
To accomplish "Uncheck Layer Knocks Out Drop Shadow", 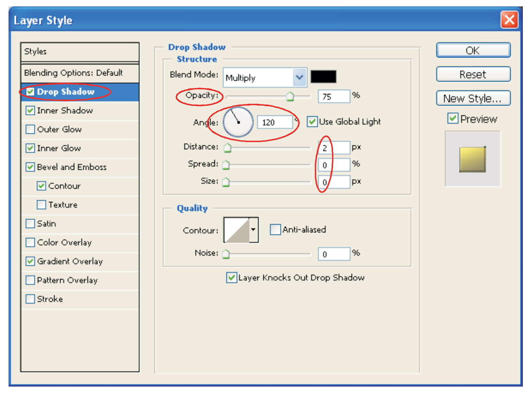I will coord(231,278).
